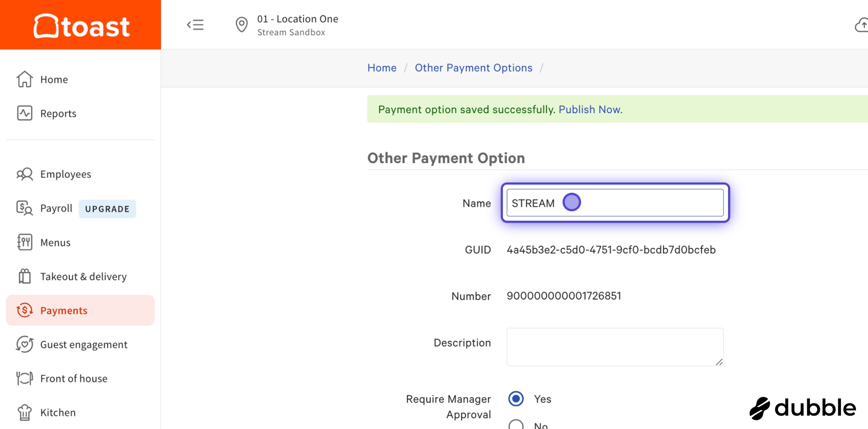Click the Kitchen chef hat icon
868x429 pixels.
coord(25,412)
